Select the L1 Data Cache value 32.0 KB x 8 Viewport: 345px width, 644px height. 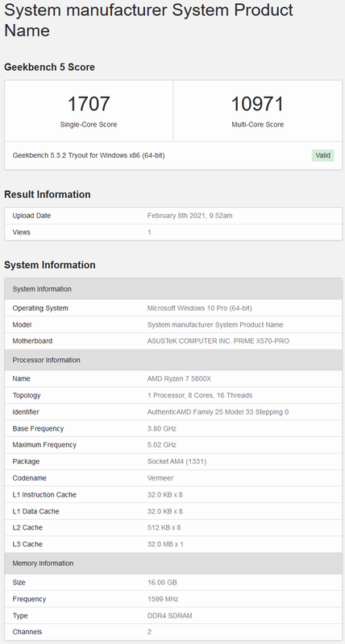tap(165, 511)
